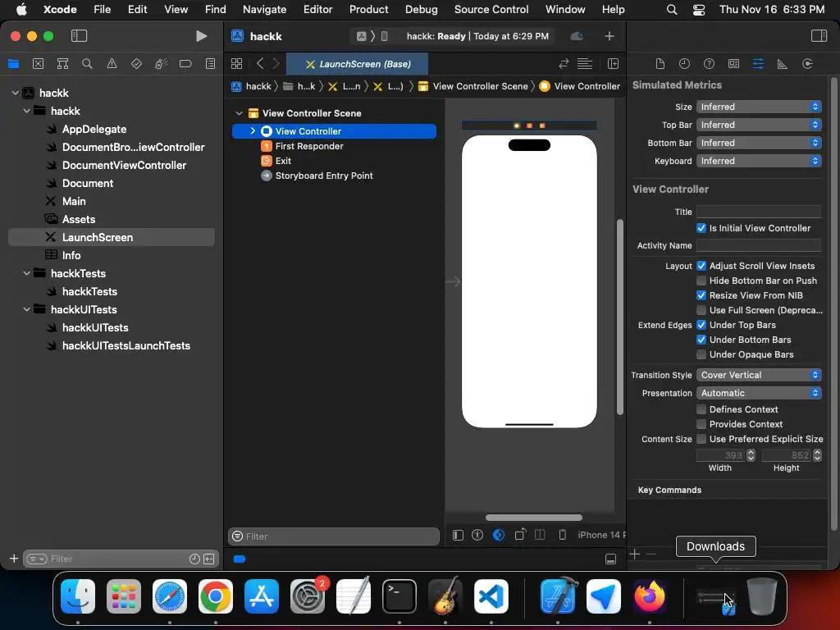Open the Breakpoint navigator

click(185, 64)
